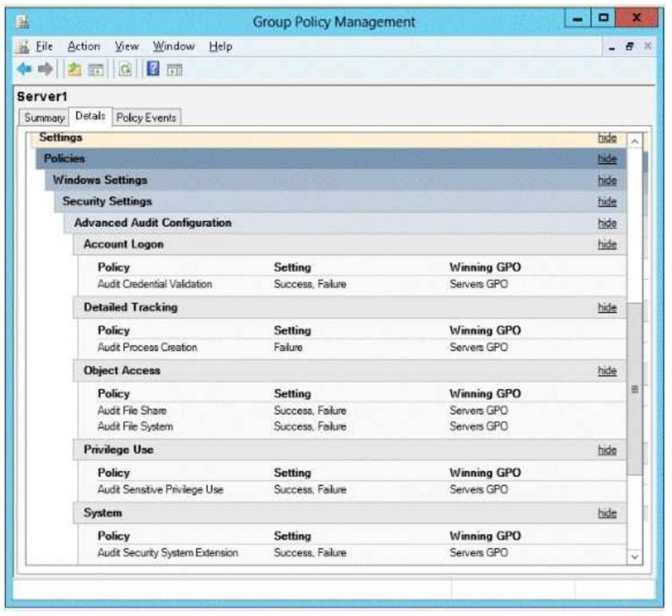
Task: Click Servers GPO for Audit Sensitive Privilege Use
Action: point(478,489)
